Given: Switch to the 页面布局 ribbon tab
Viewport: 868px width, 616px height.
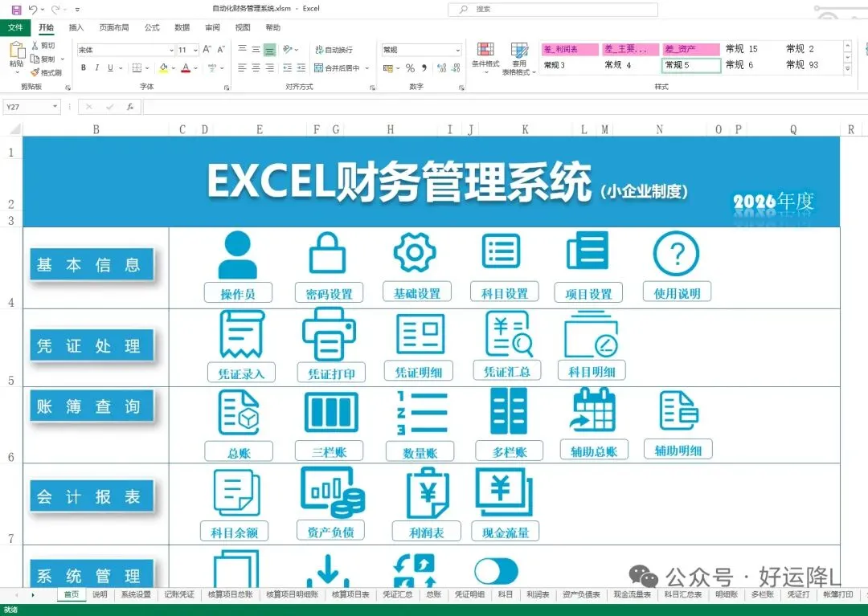Looking at the screenshot, I should [114, 27].
